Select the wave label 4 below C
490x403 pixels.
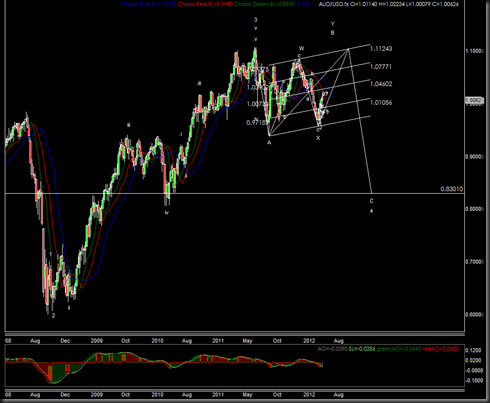[371, 211]
